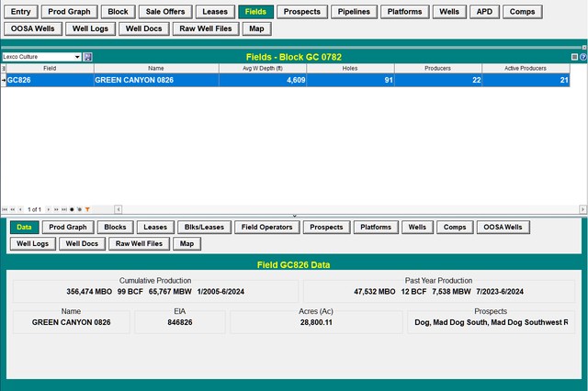Switch to the top Pipelines tab

click(352, 12)
